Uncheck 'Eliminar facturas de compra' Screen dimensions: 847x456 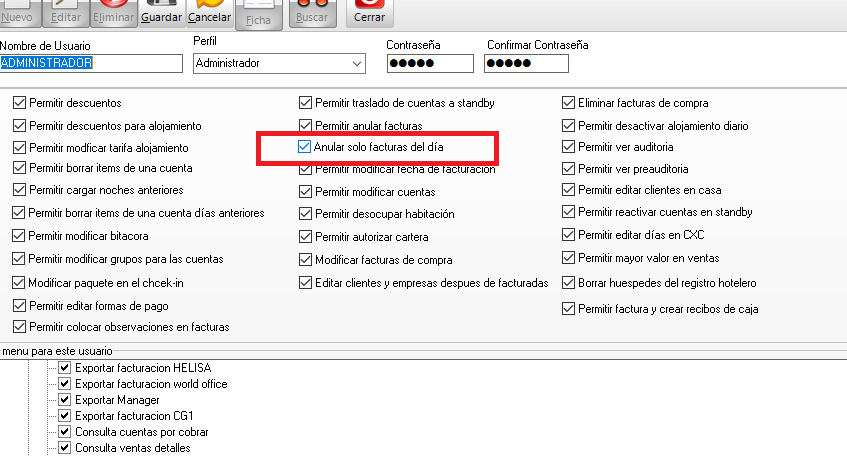pos(569,103)
